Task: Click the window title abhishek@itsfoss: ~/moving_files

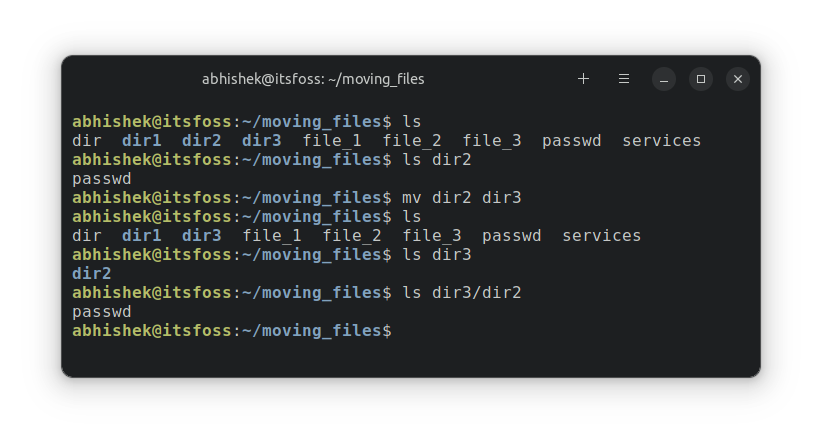Action: tap(320, 79)
